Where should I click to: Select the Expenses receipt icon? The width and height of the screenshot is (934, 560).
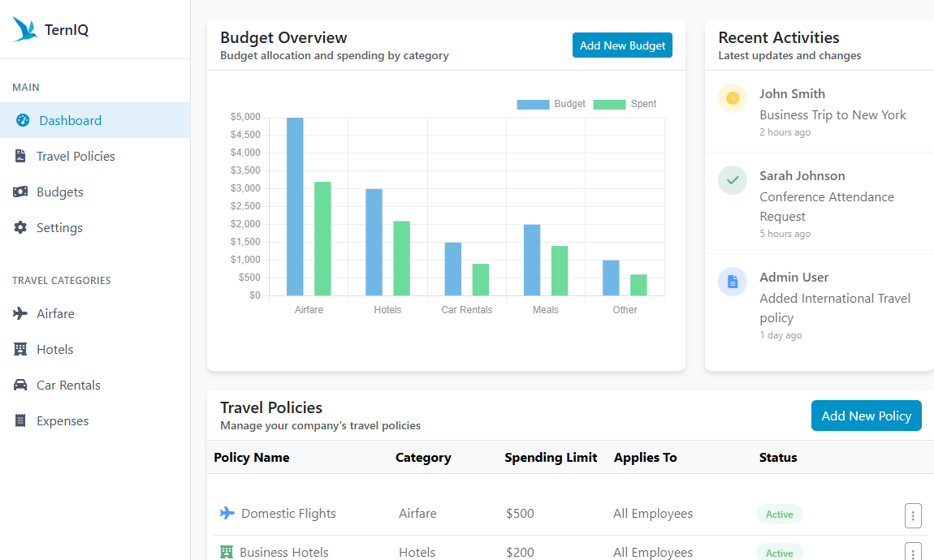[x=19, y=420]
